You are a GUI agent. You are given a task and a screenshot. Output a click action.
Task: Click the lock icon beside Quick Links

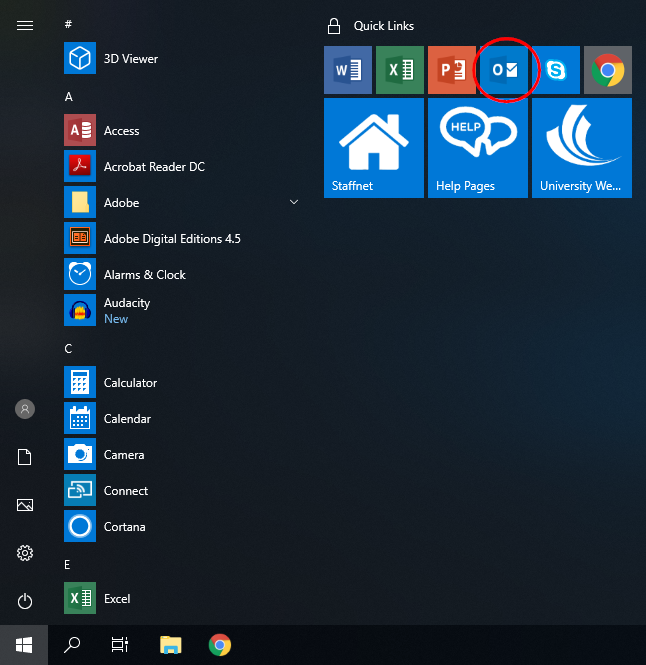334,26
